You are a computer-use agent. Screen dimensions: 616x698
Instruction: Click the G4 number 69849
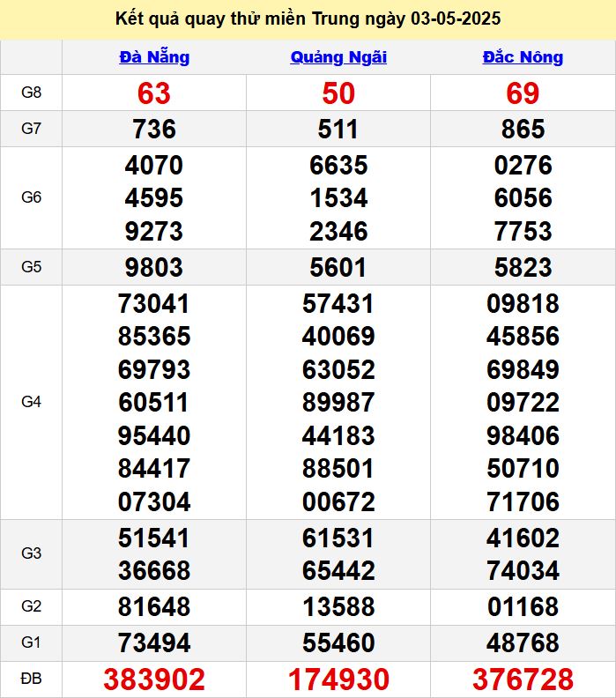click(523, 369)
